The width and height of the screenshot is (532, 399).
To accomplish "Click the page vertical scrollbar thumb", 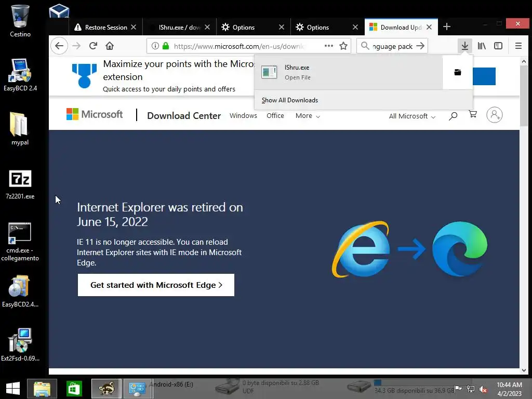I will point(524,97).
